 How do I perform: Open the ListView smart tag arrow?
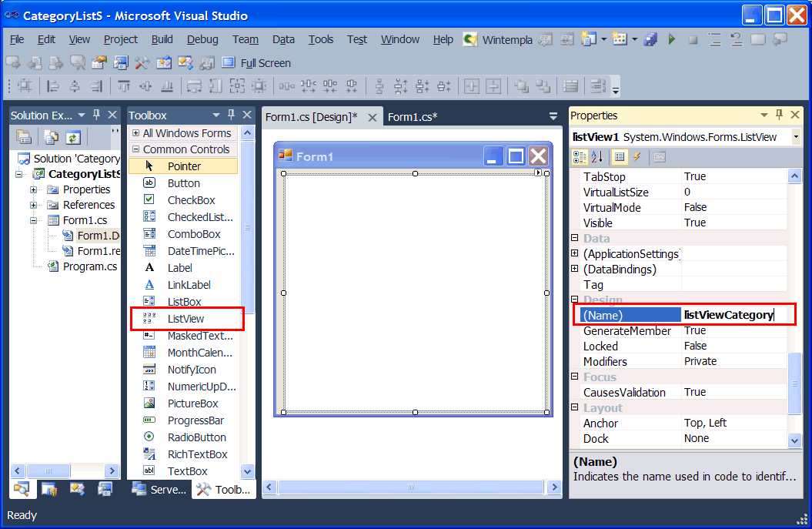pos(538,172)
